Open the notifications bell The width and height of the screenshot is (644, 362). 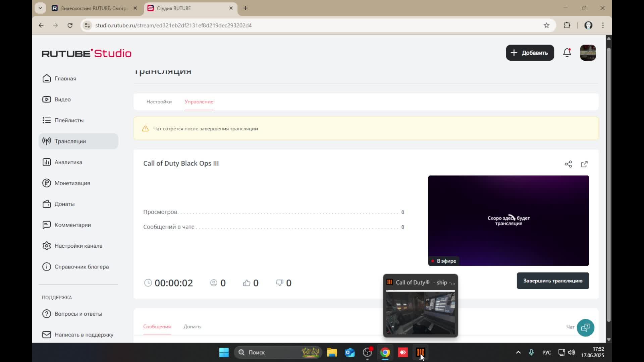(567, 53)
